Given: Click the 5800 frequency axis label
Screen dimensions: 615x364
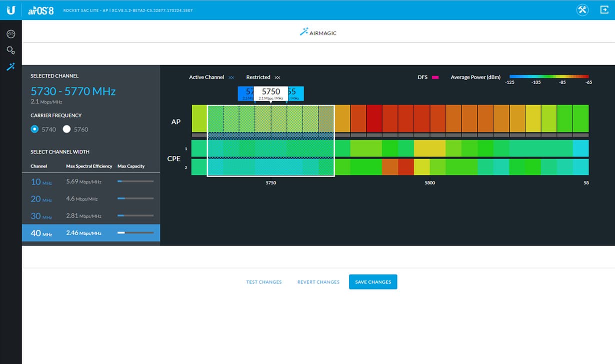Looking at the screenshot, I should point(429,183).
